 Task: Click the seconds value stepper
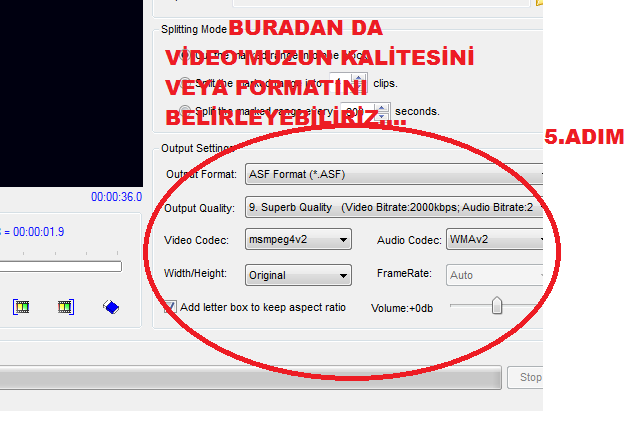pyautogui.click(x=382, y=111)
